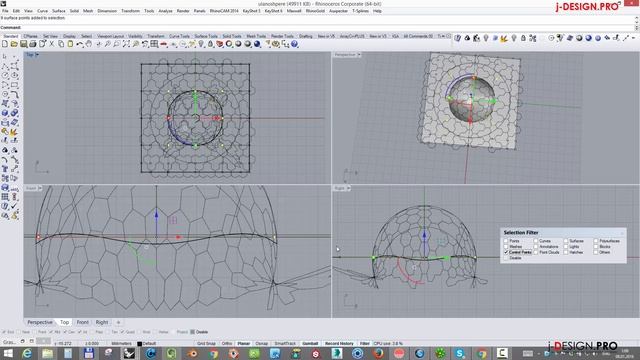Click the padlock Lock objects icon
Viewport: 640px width, 360px height.
tap(211, 44)
